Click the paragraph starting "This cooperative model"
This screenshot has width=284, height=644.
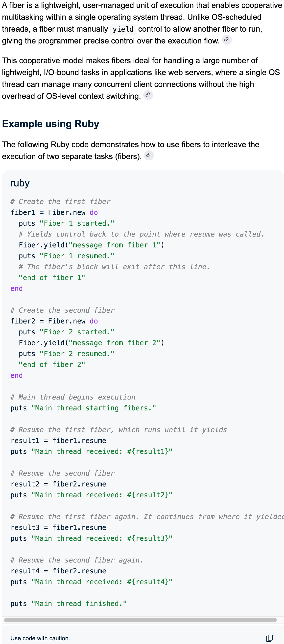coord(140,78)
